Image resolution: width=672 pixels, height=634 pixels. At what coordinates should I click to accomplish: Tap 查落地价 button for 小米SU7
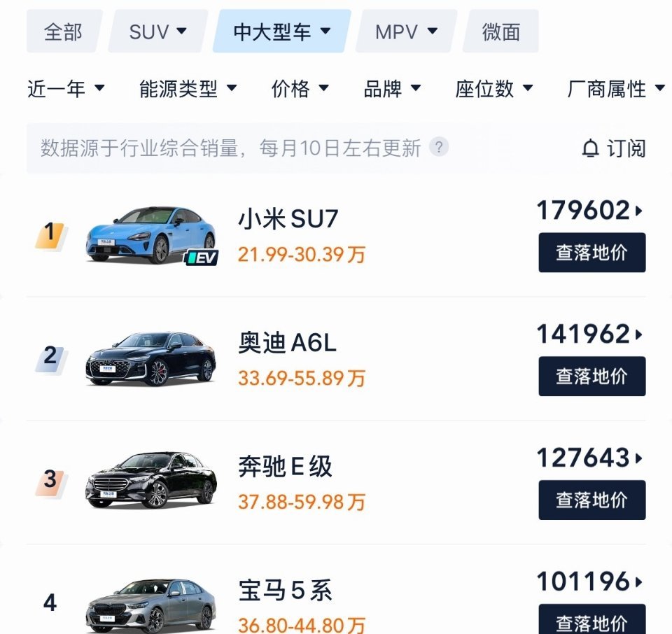click(592, 253)
